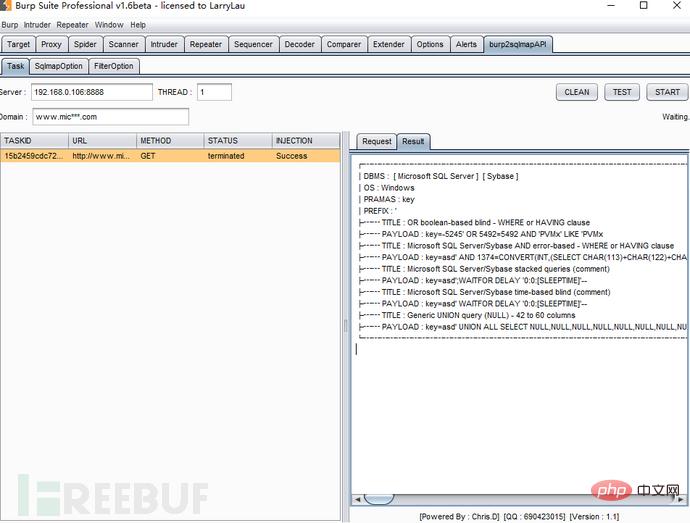Image resolution: width=690 pixels, height=523 pixels.
Task: Switch to the Proxy tab
Action: [x=51, y=44]
